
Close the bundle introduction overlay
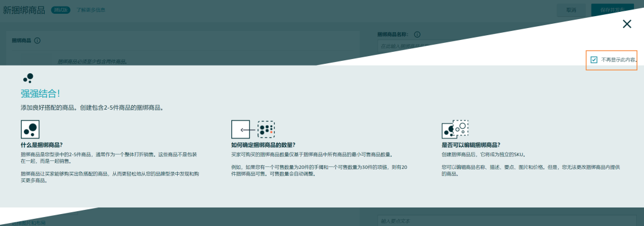(627, 24)
